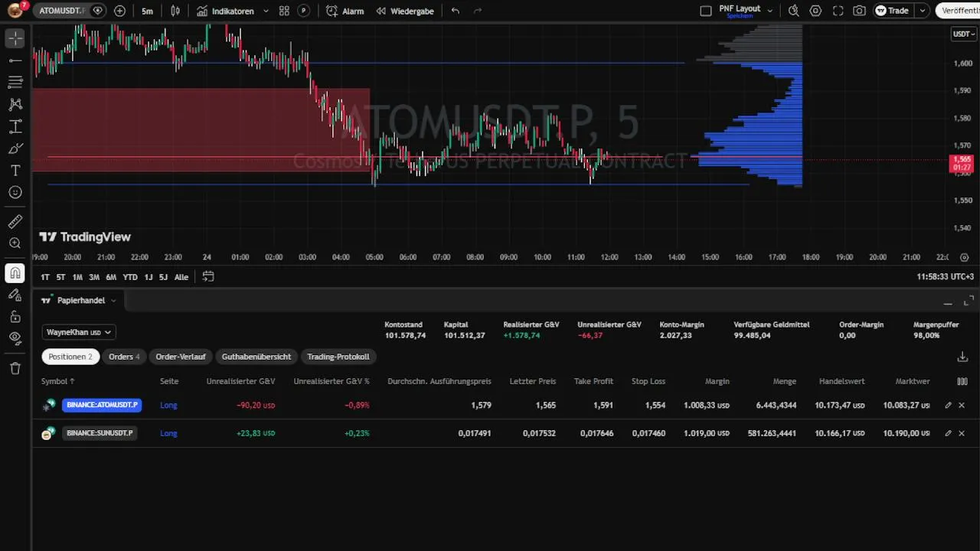Activate the zoom-in tool
Viewport: 980px width, 551px height.
pos(15,243)
